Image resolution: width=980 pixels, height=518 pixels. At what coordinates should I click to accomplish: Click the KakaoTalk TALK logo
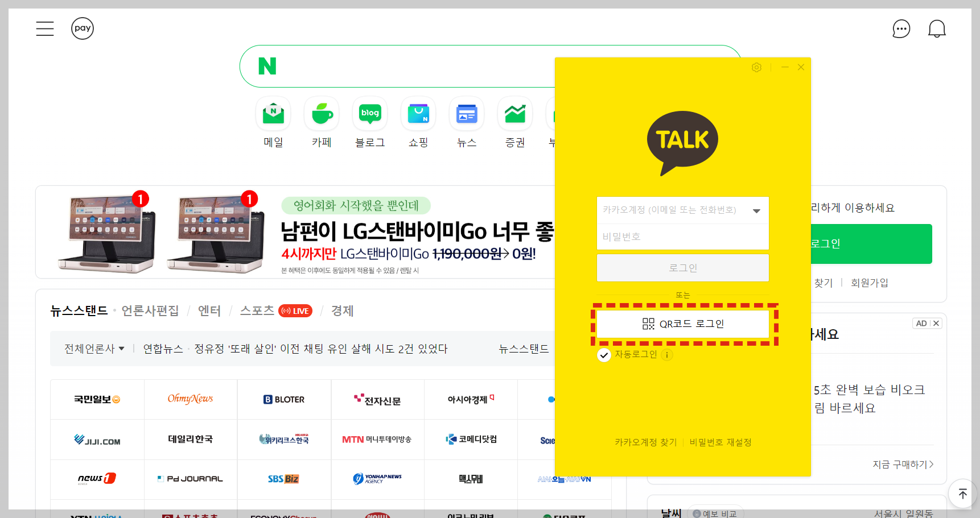click(x=682, y=142)
